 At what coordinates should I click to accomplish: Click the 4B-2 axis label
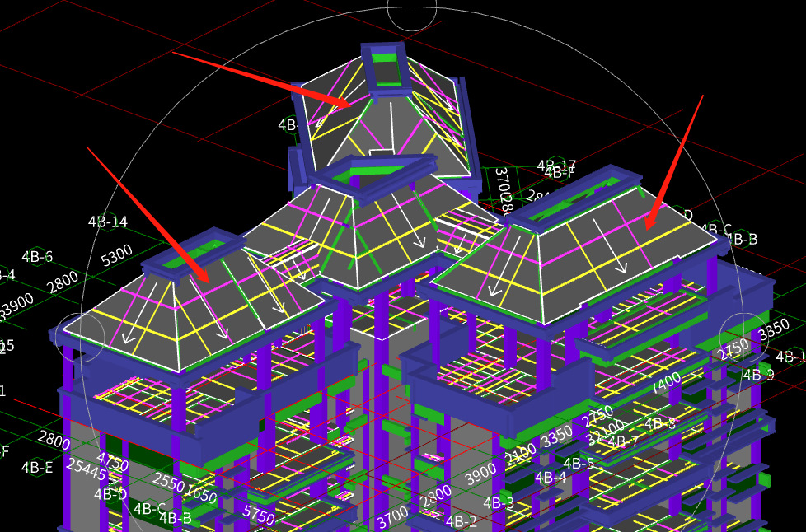(x=461, y=521)
